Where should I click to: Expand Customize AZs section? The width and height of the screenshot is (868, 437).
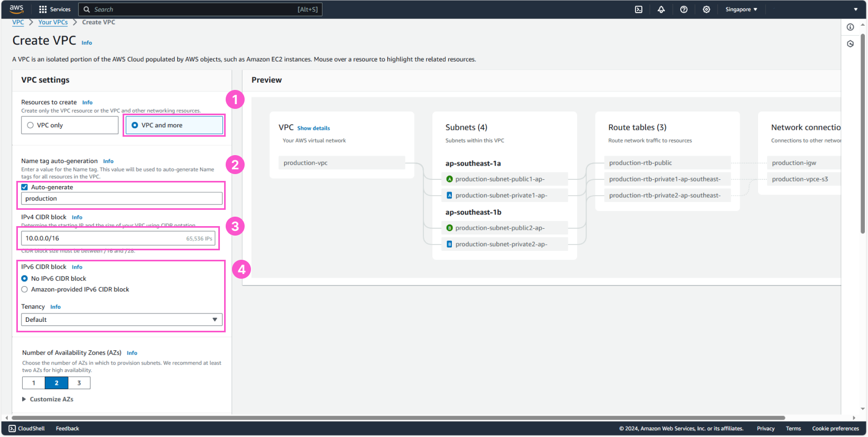[x=47, y=399]
